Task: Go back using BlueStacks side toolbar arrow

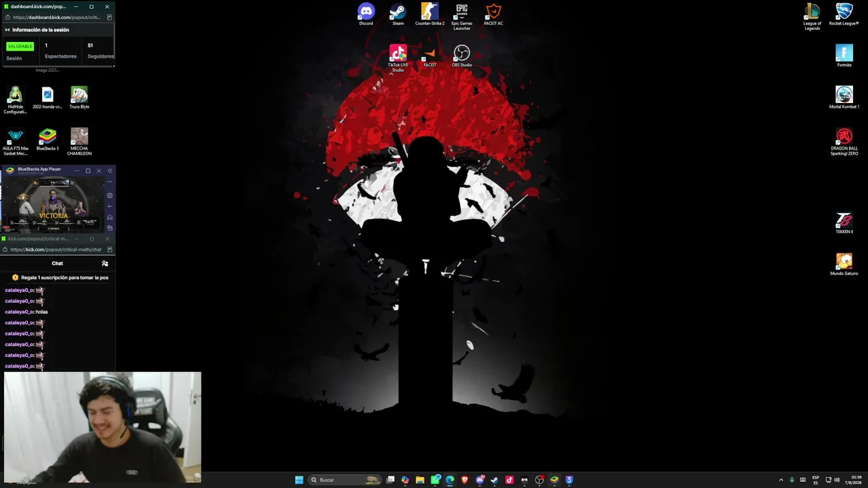Action: point(110,207)
